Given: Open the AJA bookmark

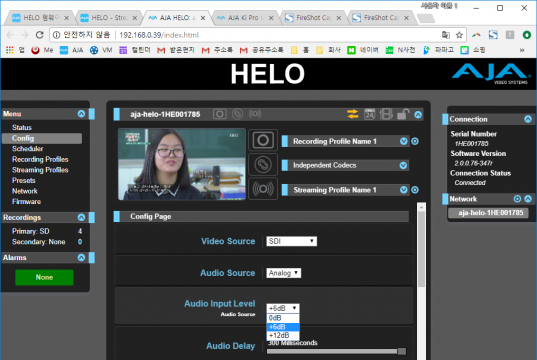Looking at the screenshot, I should pyautogui.click(x=72, y=50).
